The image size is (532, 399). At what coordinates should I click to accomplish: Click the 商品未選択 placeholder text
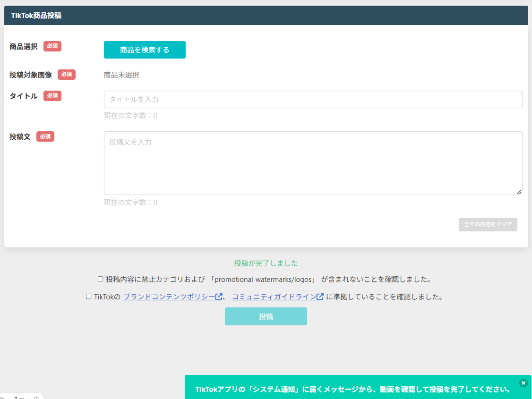click(x=121, y=75)
